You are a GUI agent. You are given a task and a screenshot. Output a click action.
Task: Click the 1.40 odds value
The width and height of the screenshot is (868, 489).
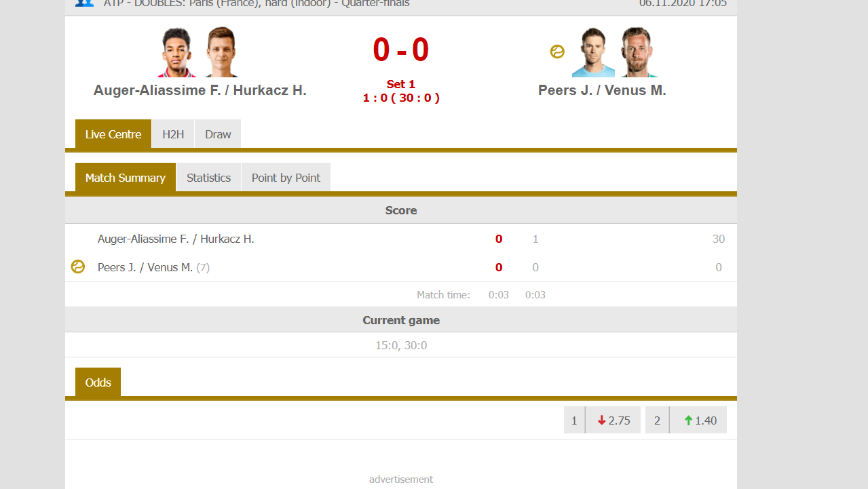point(706,420)
